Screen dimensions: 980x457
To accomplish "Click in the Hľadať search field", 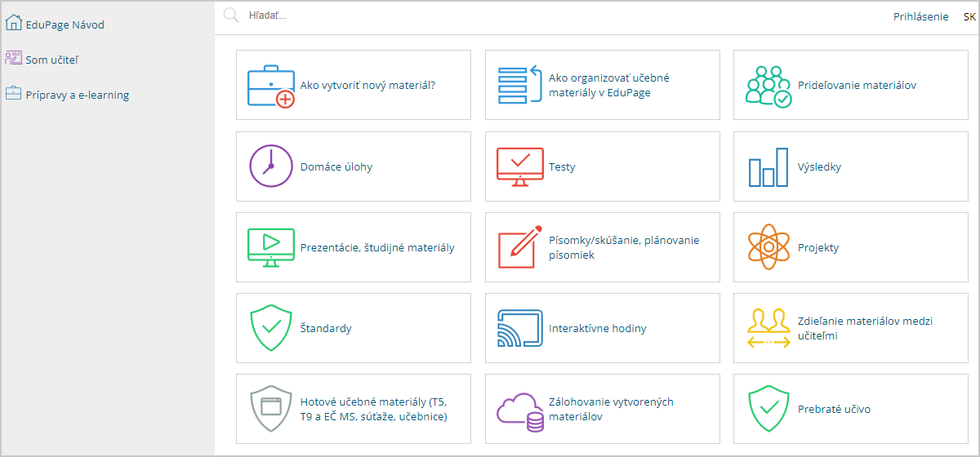I will point(563,16).
